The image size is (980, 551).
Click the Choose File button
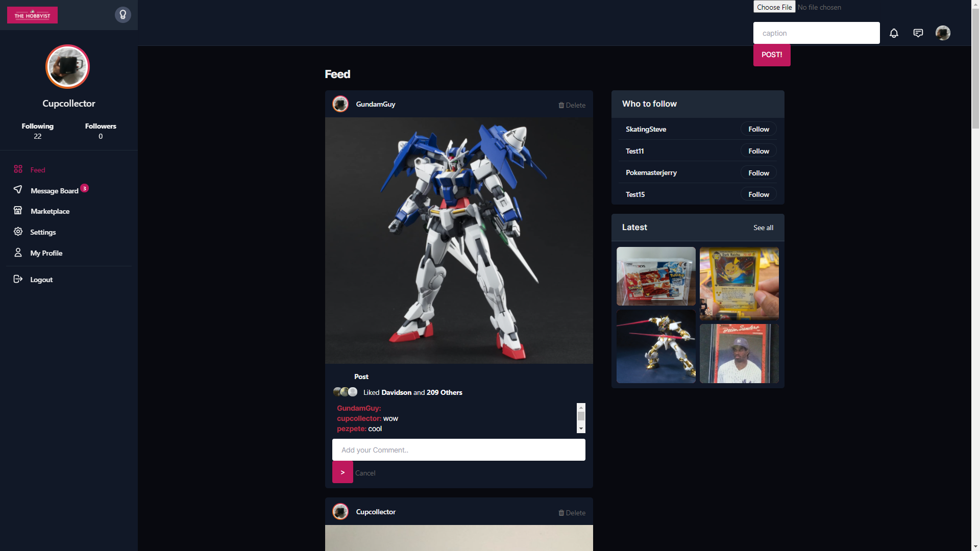tap(774, 7)
